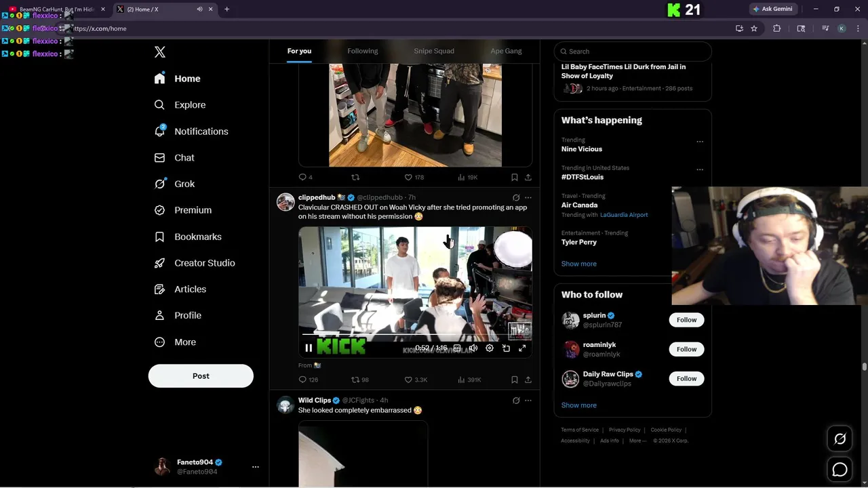The image size is (868, 488).
Task: Open the Grok icon on the clippedhub post
Action: coord(516,198)
